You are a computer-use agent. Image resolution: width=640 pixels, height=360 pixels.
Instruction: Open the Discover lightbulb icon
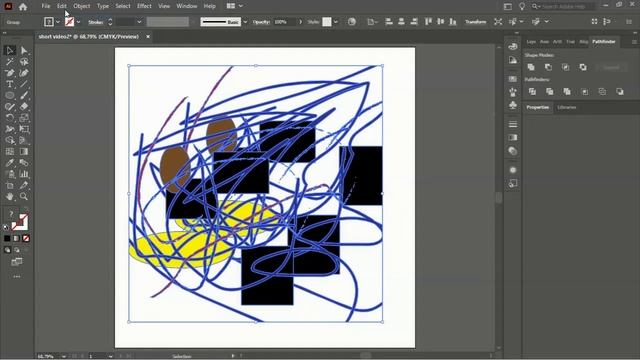[522, 6]
